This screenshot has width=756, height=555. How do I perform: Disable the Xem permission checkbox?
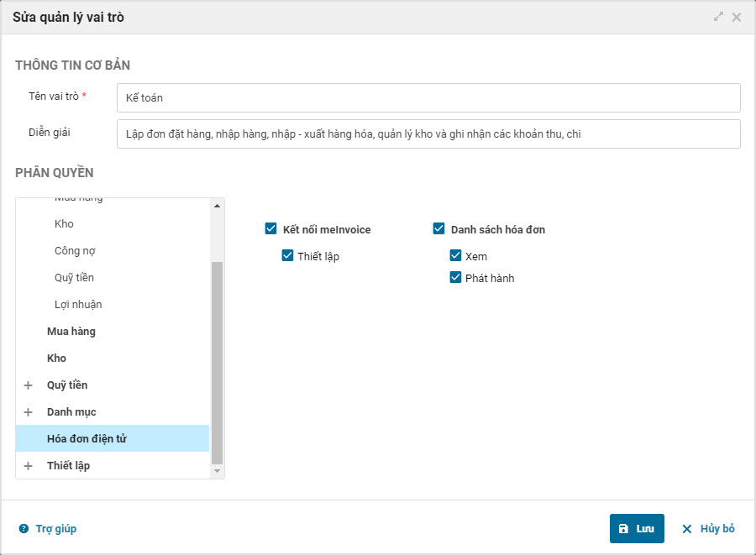click(455, 256)
